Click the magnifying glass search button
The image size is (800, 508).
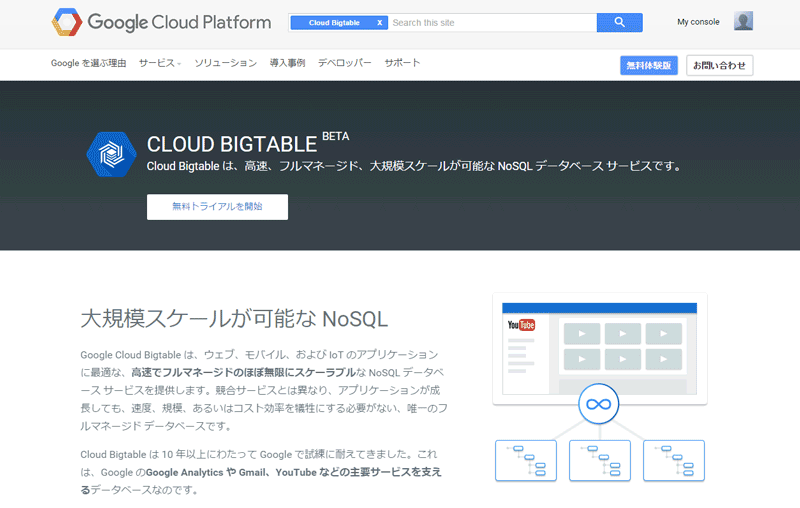point(619,22)
